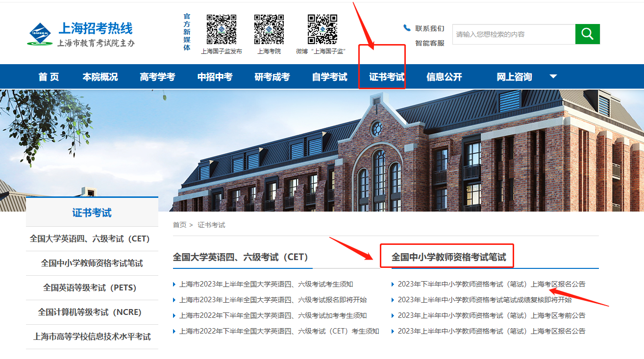Click the 上海考院 QR code
Viewport: 644px width, 359px height.
(x=269, y=29)
